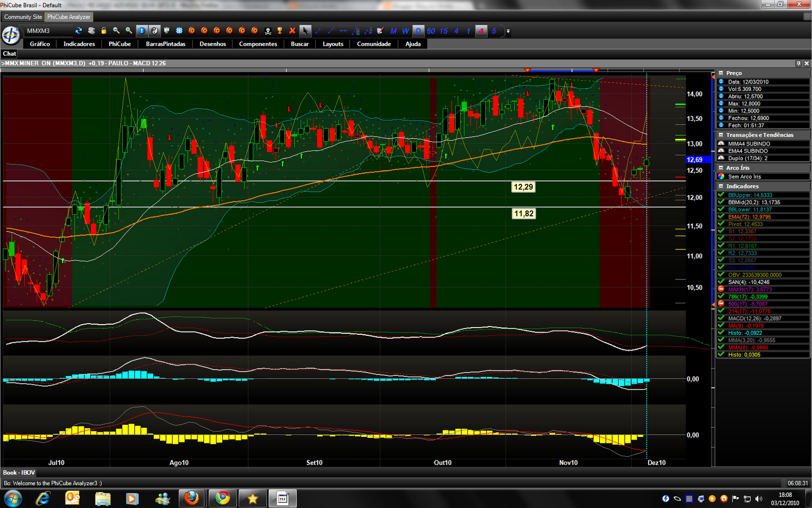812x508 pixels.
Task: Open the BarrasPintadas menu
Action: pyautogui.click(x=165, y=44)
